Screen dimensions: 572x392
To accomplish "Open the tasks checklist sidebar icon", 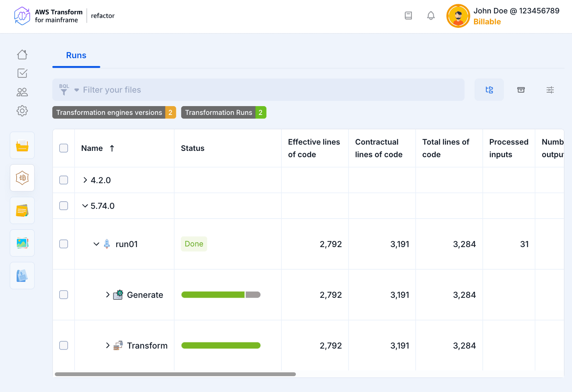I will point(22,73).
